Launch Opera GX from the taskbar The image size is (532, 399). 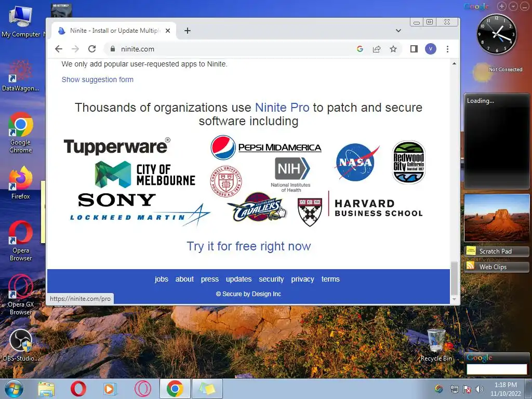(x=143, y=389)
